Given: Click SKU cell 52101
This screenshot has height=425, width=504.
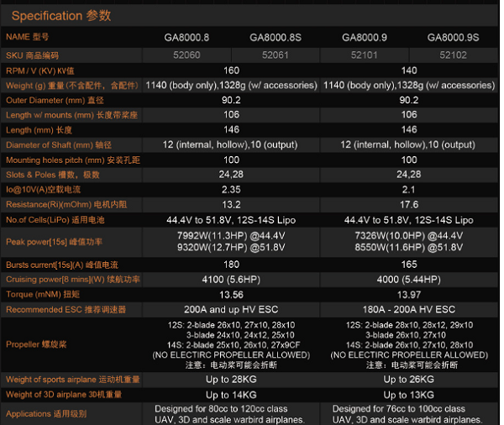Looking at the screenshot, I should [x=365, y=55].
